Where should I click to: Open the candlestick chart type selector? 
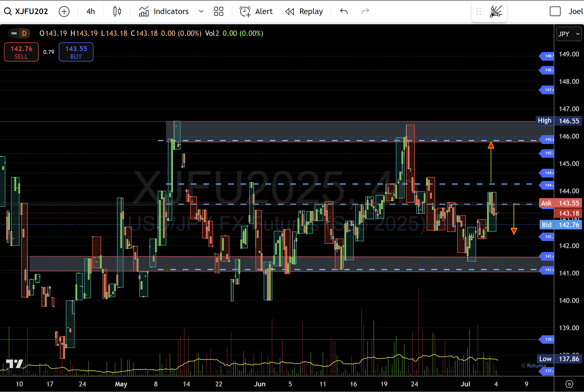click(117, 12)
